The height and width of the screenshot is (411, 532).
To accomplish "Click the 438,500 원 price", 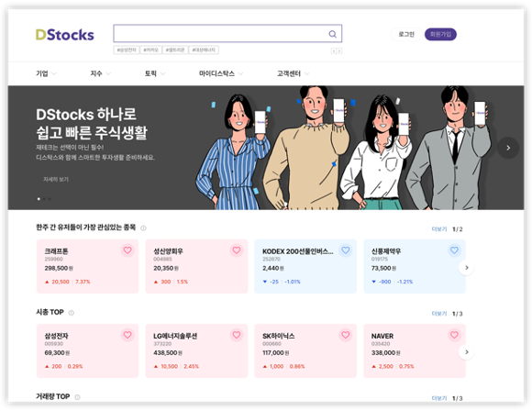I will [x=168, y=353].
